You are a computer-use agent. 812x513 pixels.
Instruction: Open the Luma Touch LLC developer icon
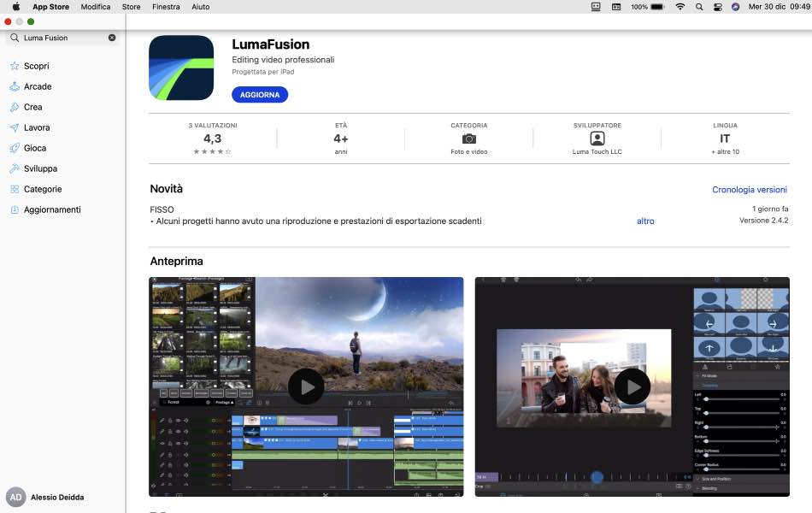[x=597, y=139]
